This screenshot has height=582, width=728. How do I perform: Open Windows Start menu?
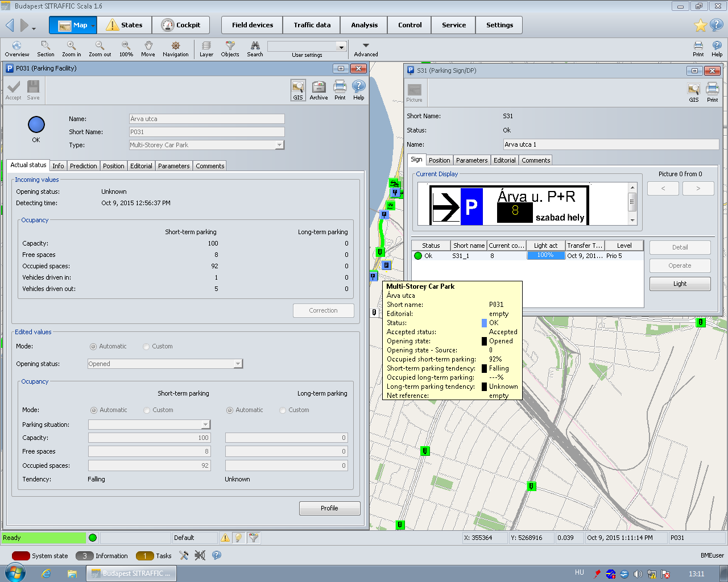pos(15,573)
